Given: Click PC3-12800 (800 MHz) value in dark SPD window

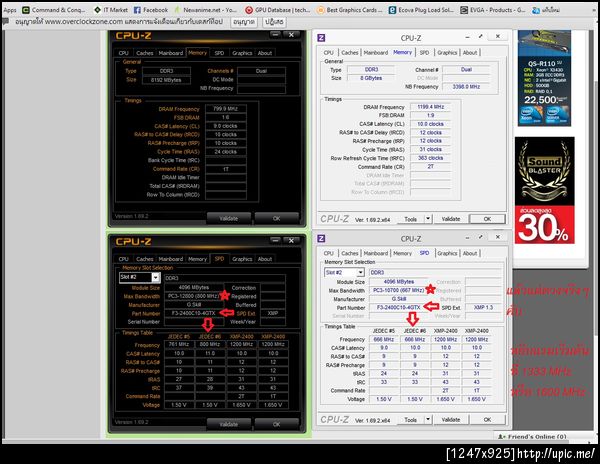Looking at the screenshot, I should (x=194, y=296).
